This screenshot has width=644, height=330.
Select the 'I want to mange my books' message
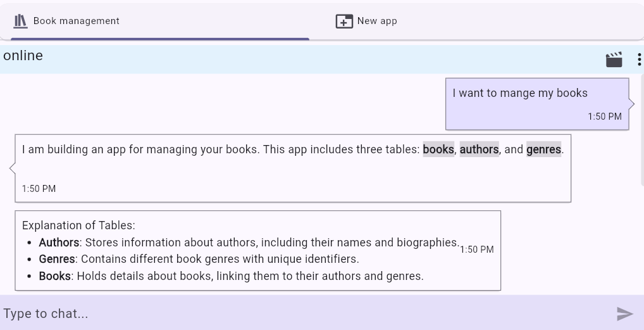tap(520, 93)
